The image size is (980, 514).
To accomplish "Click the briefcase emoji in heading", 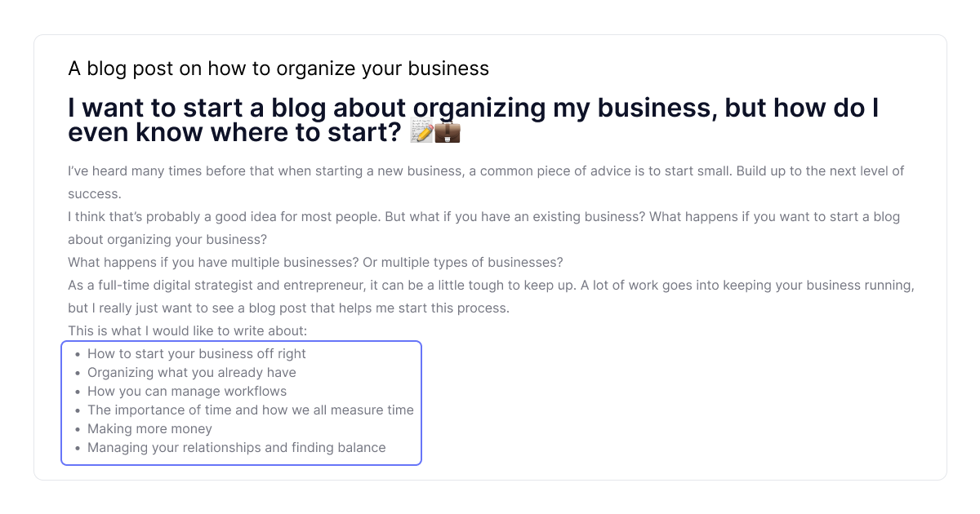I will pos(448,131).
